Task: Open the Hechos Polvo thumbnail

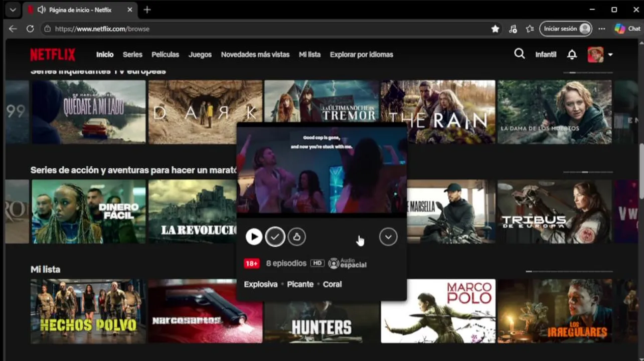Action: (x=89, y=311)
